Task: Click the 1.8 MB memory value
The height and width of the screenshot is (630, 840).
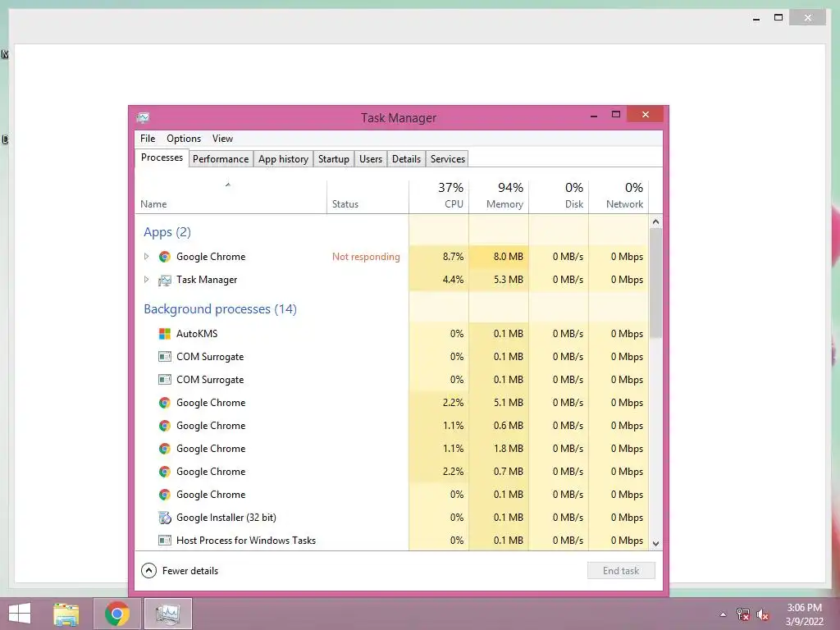Action: click(508, 449)
